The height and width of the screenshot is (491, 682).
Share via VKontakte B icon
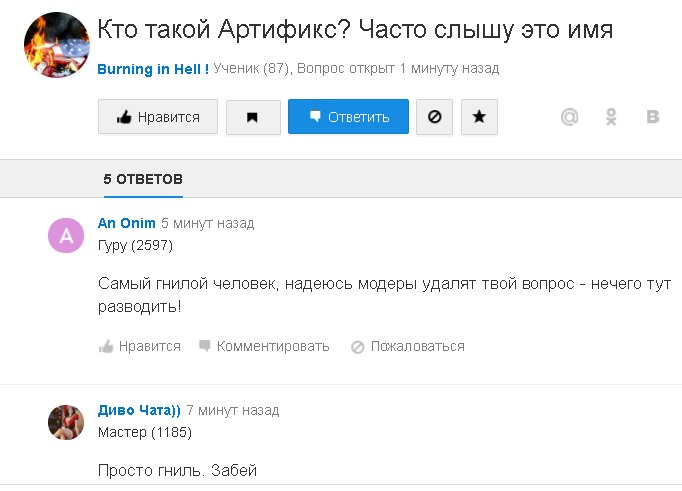(x=652, y=117)
